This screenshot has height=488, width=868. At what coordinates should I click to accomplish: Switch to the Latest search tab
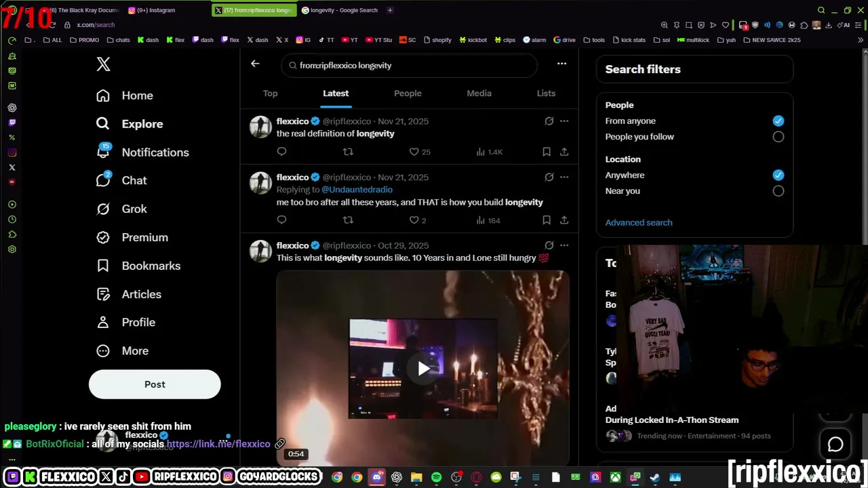tap(336, 94)
